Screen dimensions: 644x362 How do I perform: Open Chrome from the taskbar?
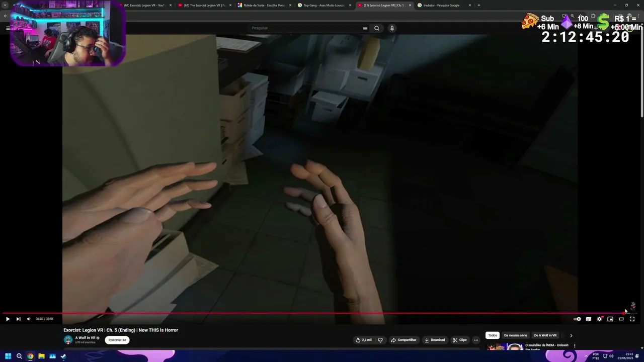click(x=30, y=356)
